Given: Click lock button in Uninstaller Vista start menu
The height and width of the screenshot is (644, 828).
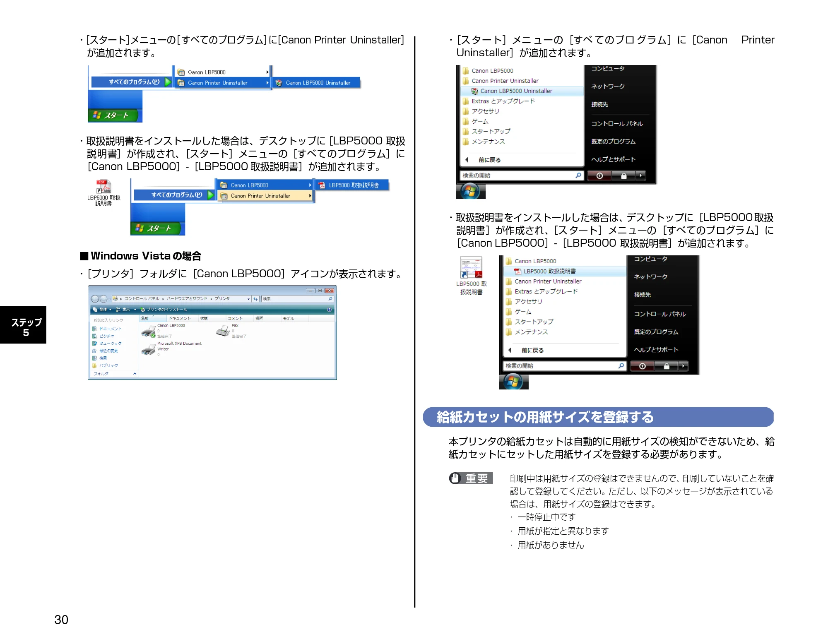Looking at the screenshot, I should click(623, 176).
